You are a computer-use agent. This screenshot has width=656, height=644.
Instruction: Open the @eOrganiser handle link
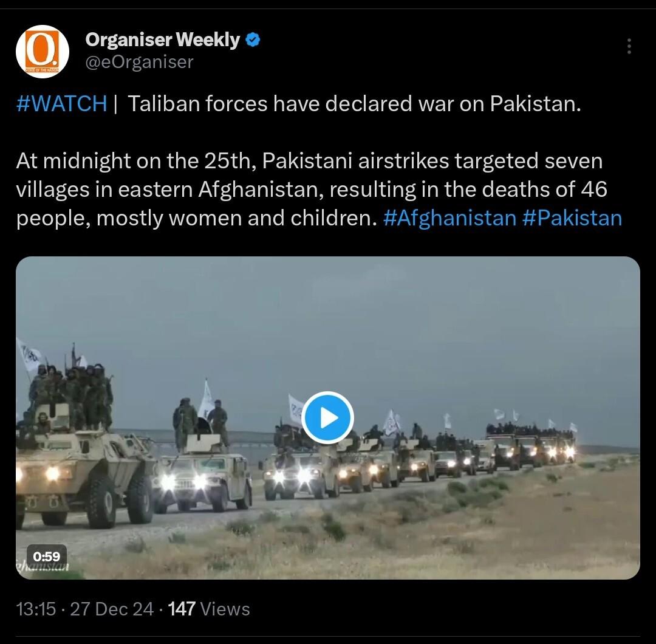pos(139,62)
